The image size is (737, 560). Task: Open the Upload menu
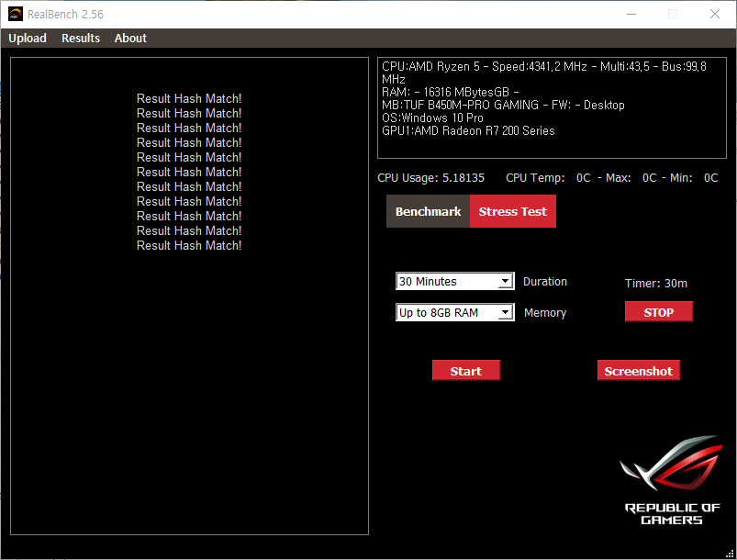pos(28,38)
